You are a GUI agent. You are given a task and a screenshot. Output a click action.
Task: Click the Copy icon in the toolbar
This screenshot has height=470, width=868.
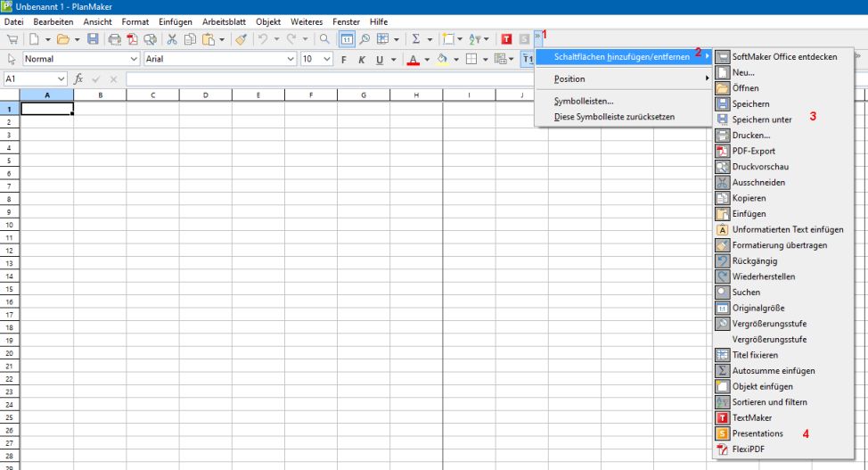coord(190,39)
